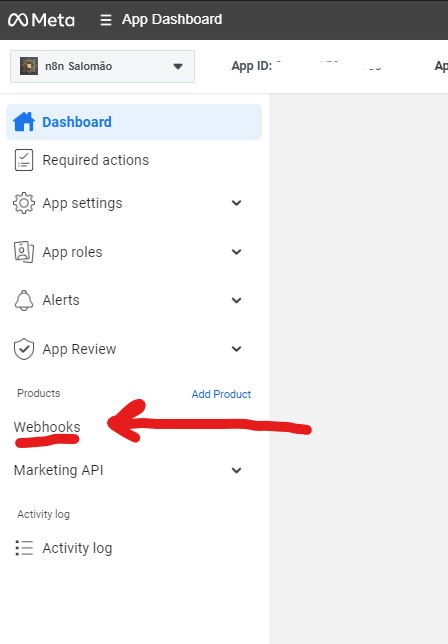The image size is (448, 644).
Task: Click the n8n Salomão app thumbnail
Action: [x=29, y=66]
